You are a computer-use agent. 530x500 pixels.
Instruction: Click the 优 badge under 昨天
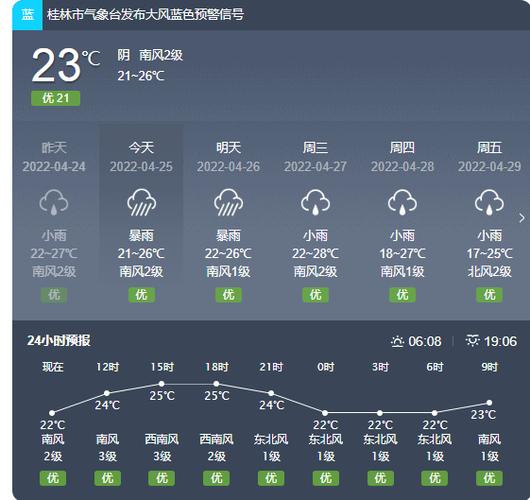pyautogui.click(x=54, y=295)
